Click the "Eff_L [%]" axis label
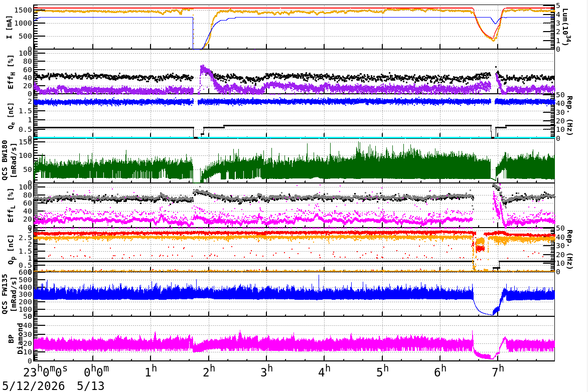Viewport: 588px width, 392px height. point(11,206)
